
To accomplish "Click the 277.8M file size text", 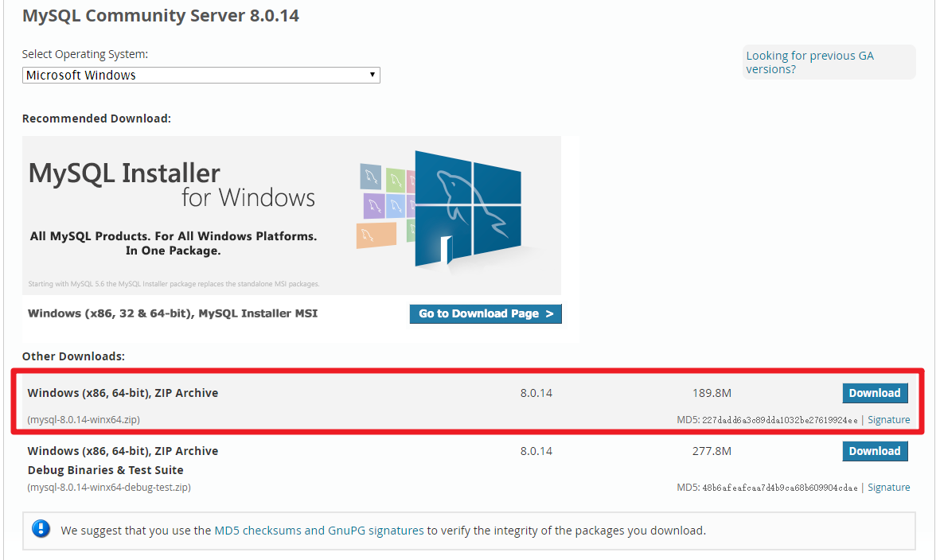I will [712, 451].
